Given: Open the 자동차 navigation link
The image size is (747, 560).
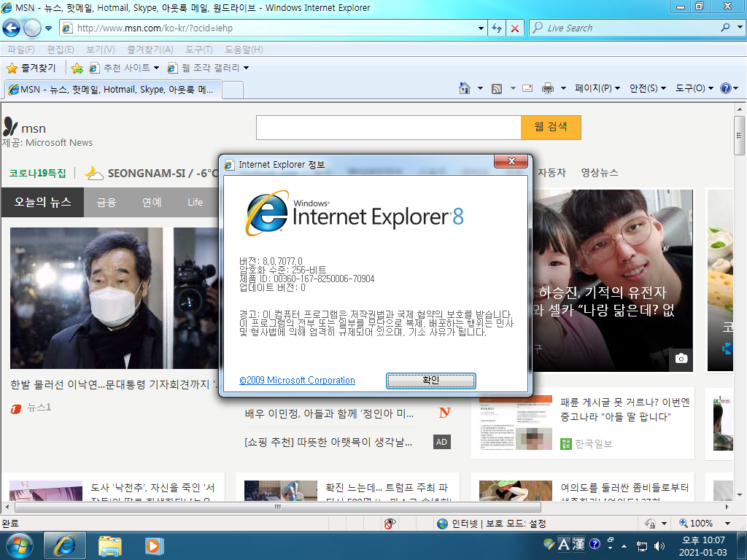Looking at the screenshot, I should point(551,172).
